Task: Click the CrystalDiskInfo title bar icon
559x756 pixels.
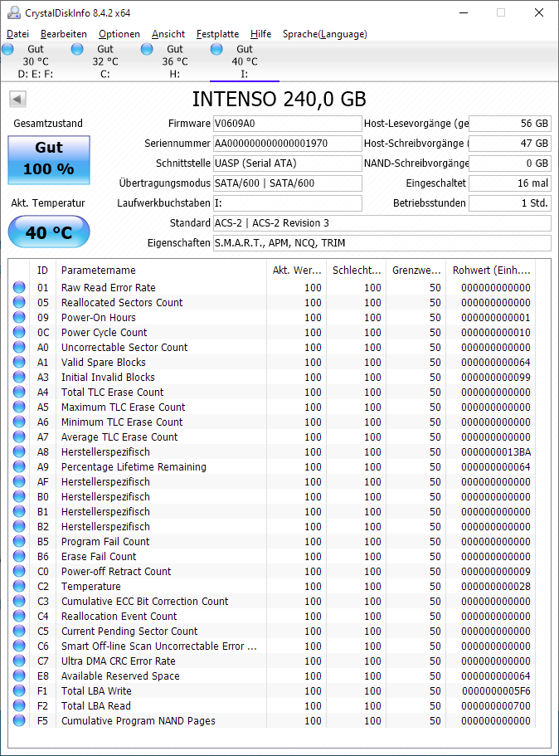Action: pyautogui.click(x=14, y=12)
